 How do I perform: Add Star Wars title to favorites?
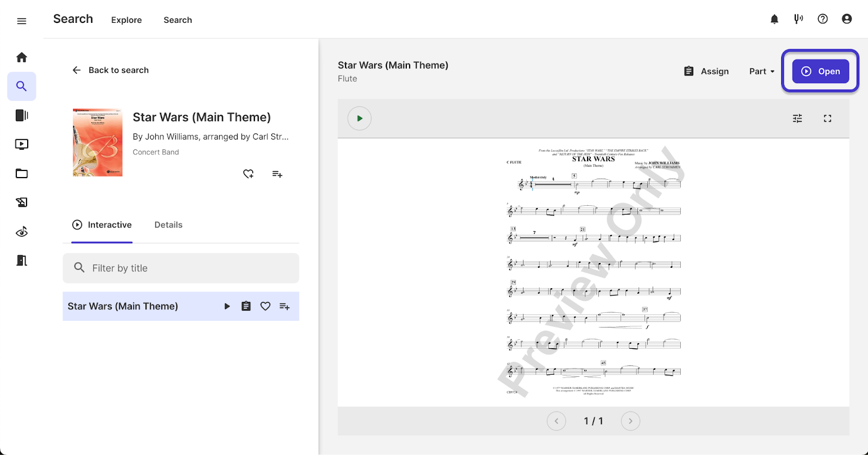click(248, 174)
